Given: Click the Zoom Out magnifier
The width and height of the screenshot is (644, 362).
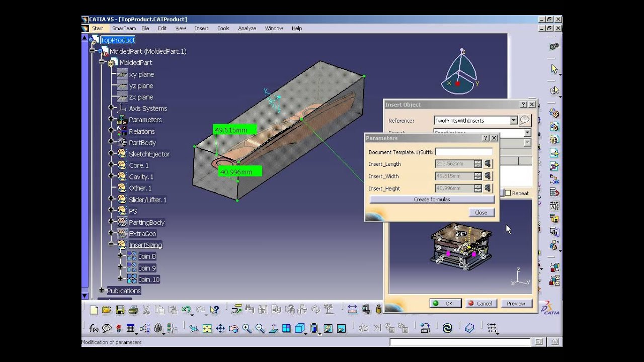Looking at the screenshot, I should coord(260,329).
